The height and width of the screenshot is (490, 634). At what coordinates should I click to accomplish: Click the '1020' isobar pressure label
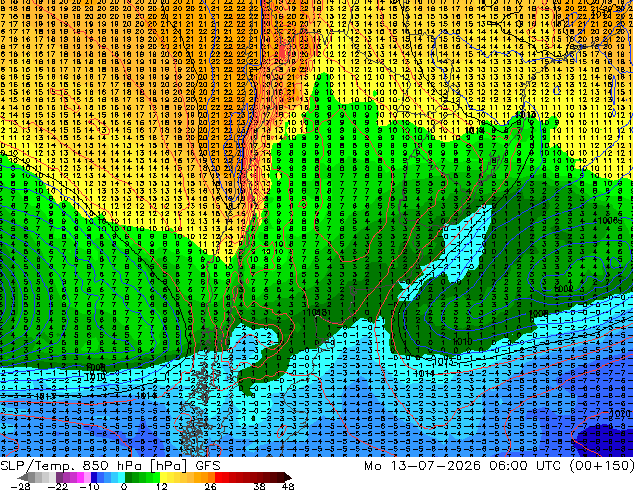(x=620, y=414)
